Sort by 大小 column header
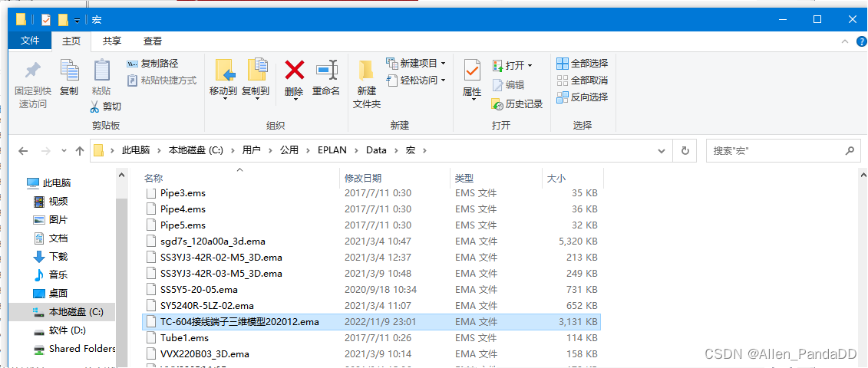The image size is (868, 368). pos(556,178)
